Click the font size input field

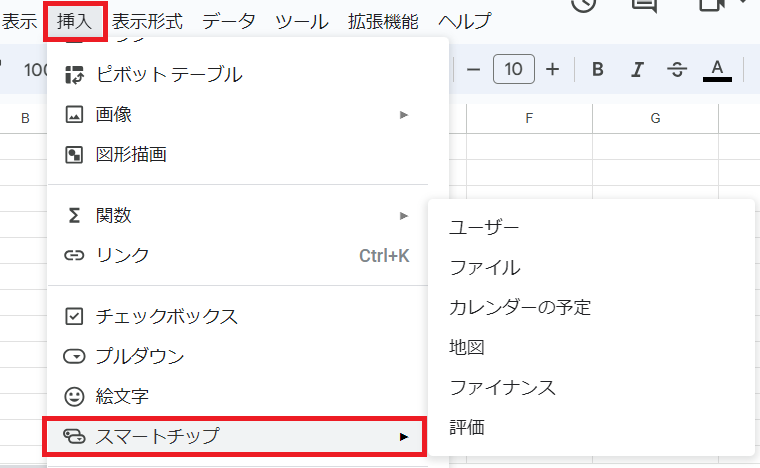(x=513, y=69)
